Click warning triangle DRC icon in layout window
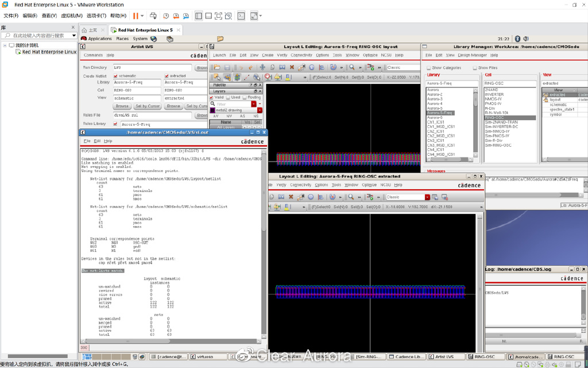This screenshot has width=588, height=368. (x=277, y=77)
